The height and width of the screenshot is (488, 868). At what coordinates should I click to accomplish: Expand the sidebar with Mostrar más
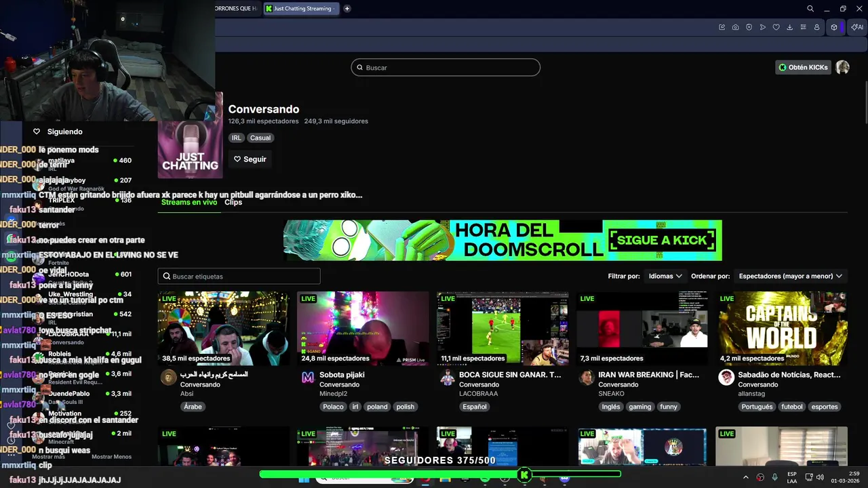coord(48,457)
